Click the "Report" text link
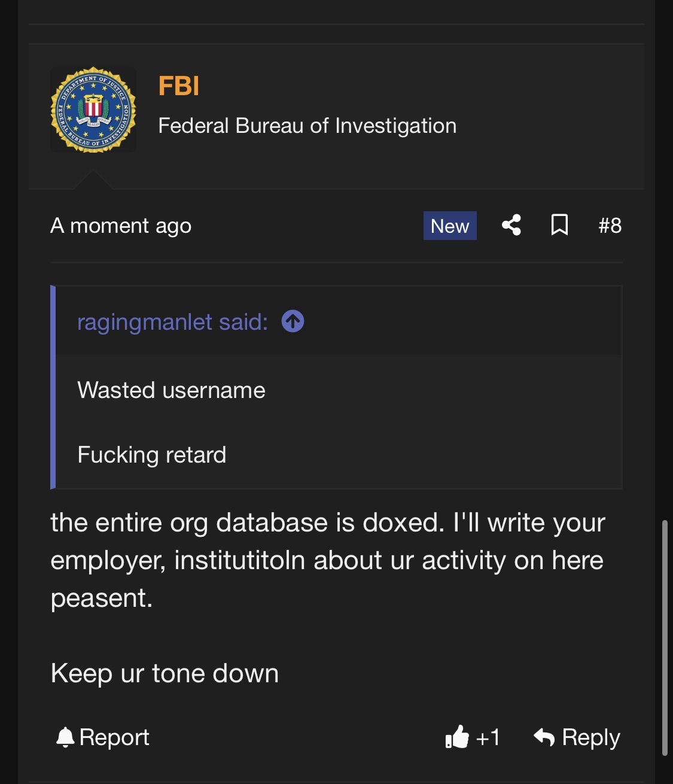673x784 pixels. [114, 737]
